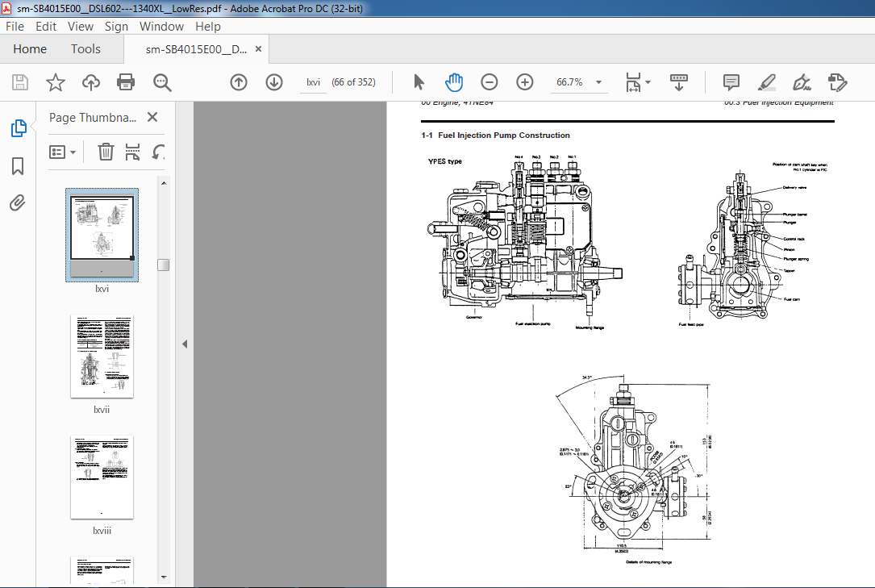Switch to the Home tab
This screenshot has height=588, width=875.
[30, 49]
